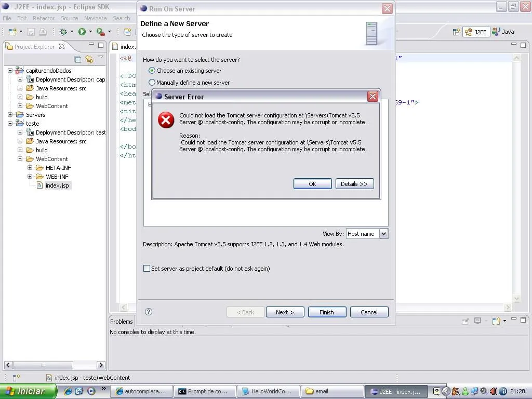The height and width of the screenshot is (399, 532).
Task: Open the email folder taskbar item
Action: coord(332,391)
